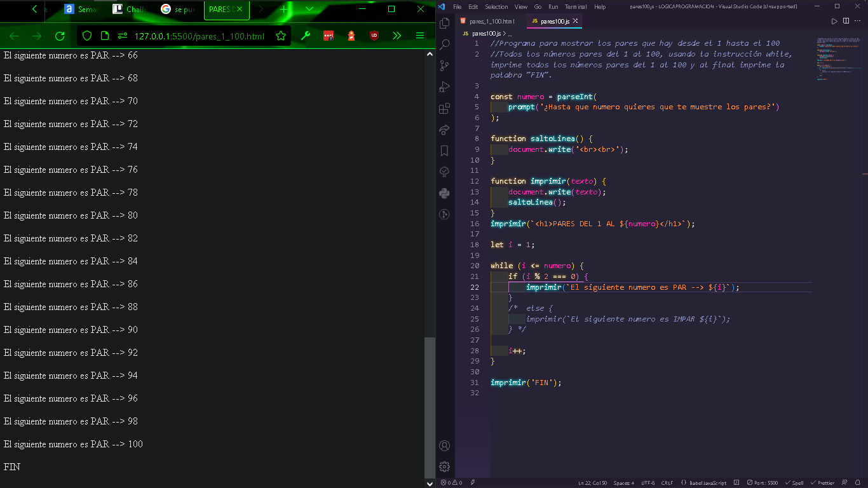The width and height of the screenshot is (868, 488).
Task: Click Ln 22, Col 50 in status bar
Action: coord(592,483)
